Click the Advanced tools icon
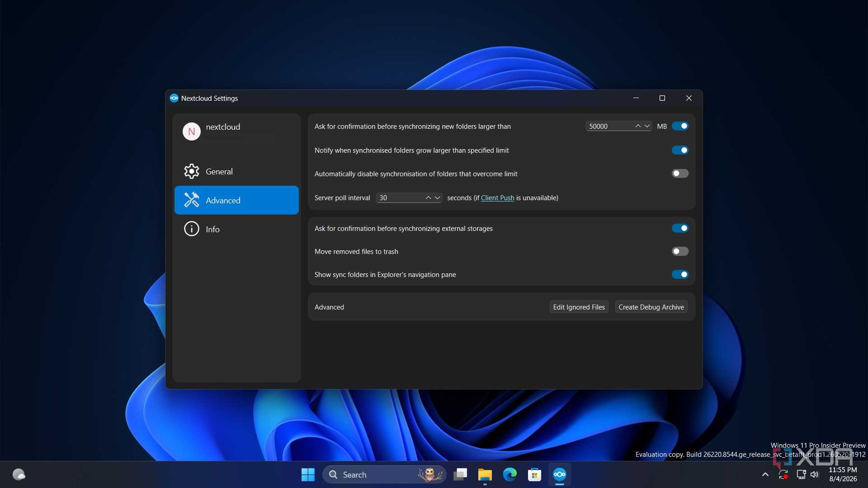This screenshot has height=488, width=868. point(192,200)
